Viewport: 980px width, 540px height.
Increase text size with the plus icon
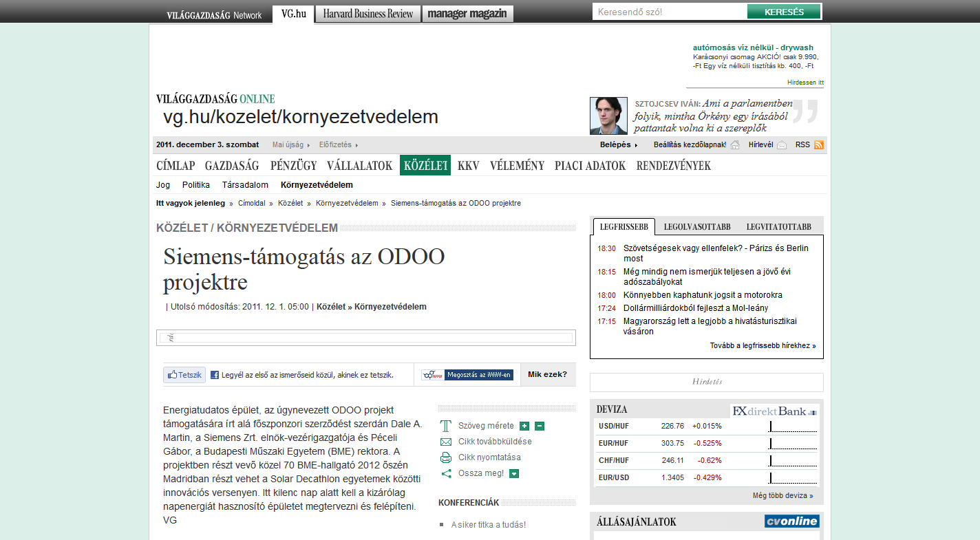coord(524,426)
